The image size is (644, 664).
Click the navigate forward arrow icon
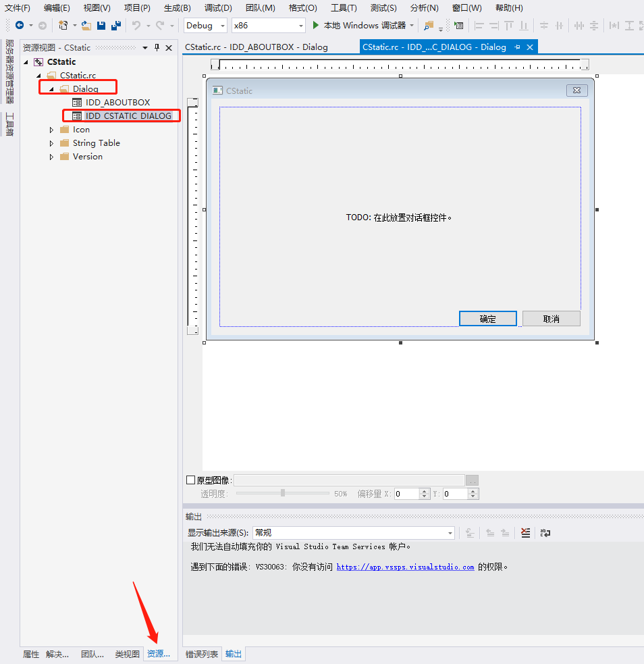pos(43,26)
